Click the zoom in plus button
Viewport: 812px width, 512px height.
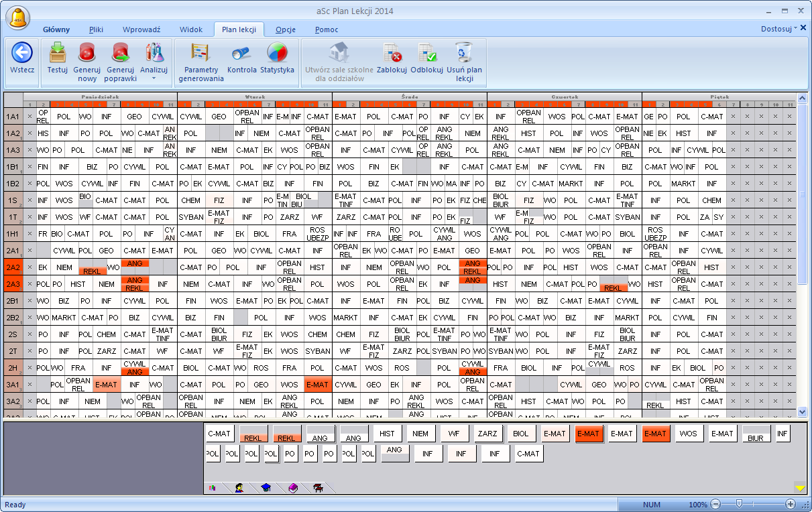point(791,504)
